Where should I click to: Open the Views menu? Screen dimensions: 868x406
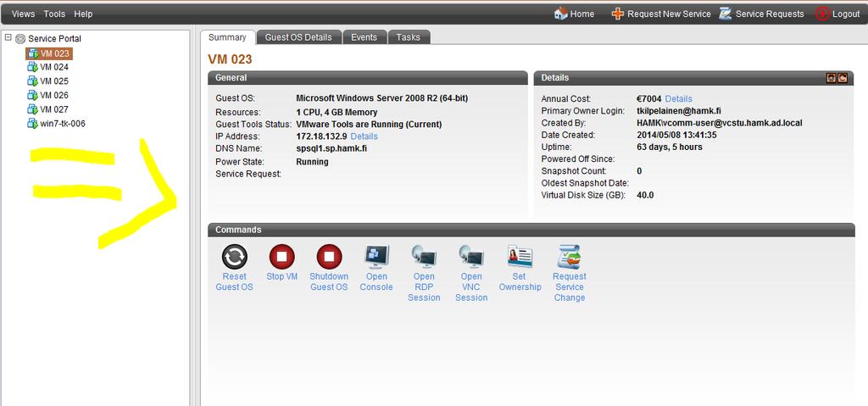click(23, 14)
